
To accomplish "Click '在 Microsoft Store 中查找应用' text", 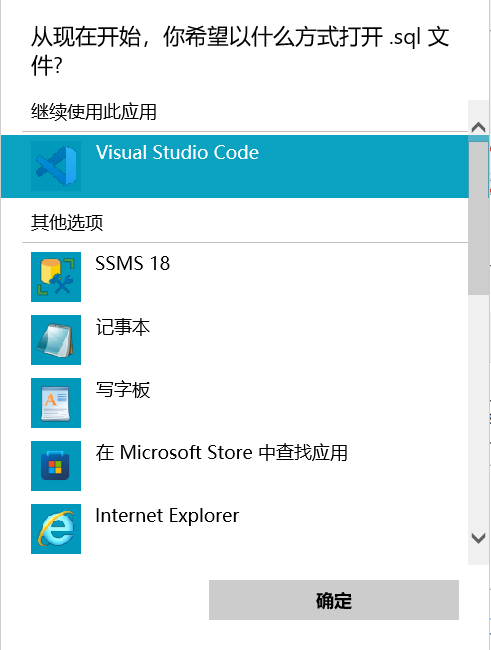I will [221, 452].
